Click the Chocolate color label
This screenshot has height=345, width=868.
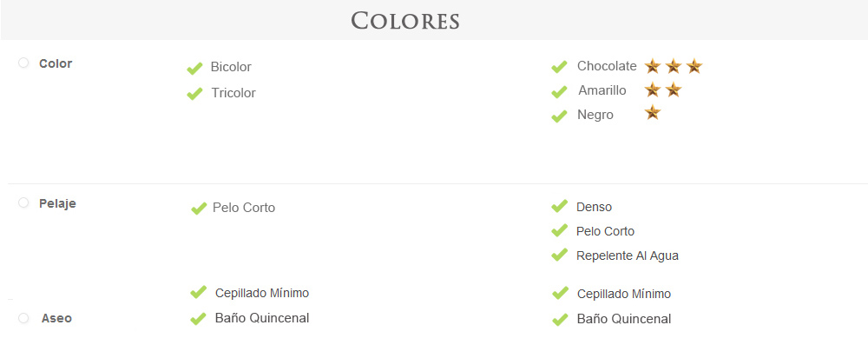(607, 66)
